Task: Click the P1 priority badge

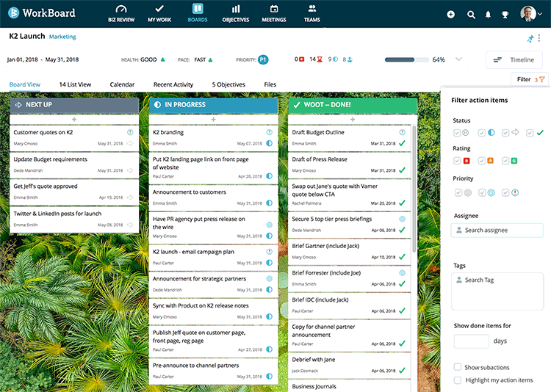Action: (x=263, y=59)
